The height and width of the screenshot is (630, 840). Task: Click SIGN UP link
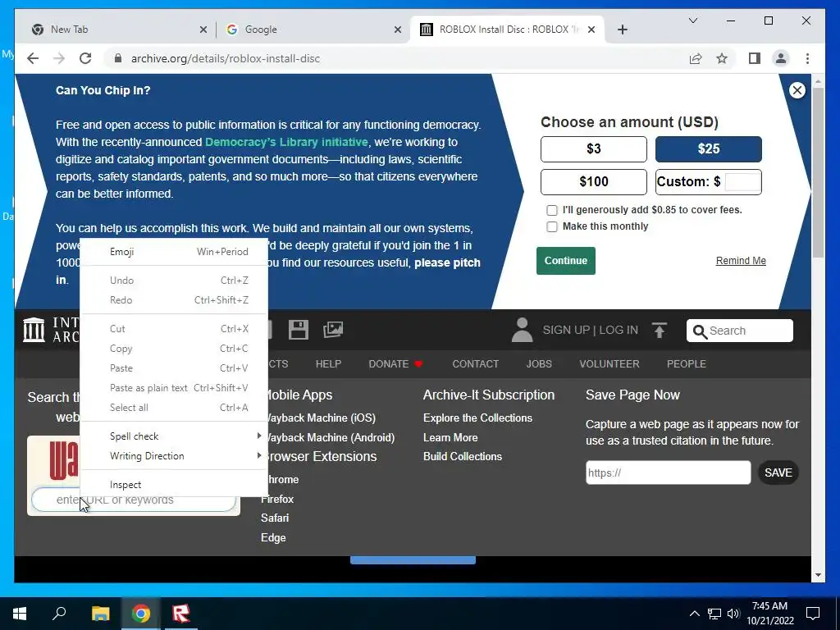point(566,330)
